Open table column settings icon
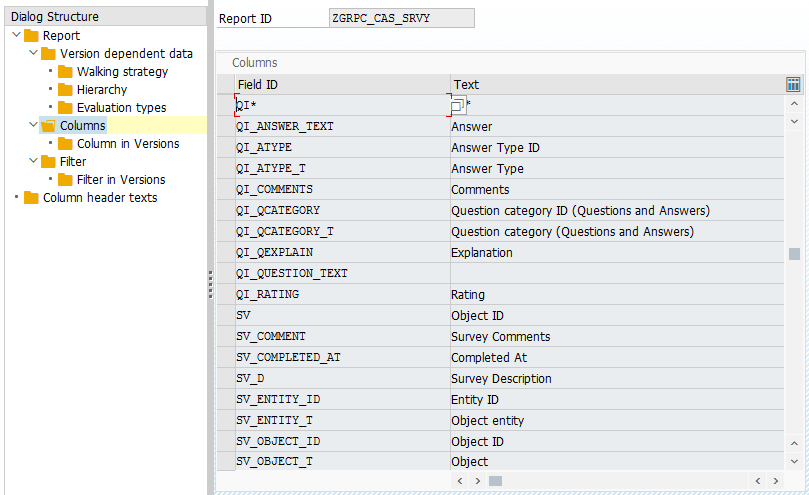Viewport: 809px width, 495px height. pyautogui.click(x=793, y=84)
